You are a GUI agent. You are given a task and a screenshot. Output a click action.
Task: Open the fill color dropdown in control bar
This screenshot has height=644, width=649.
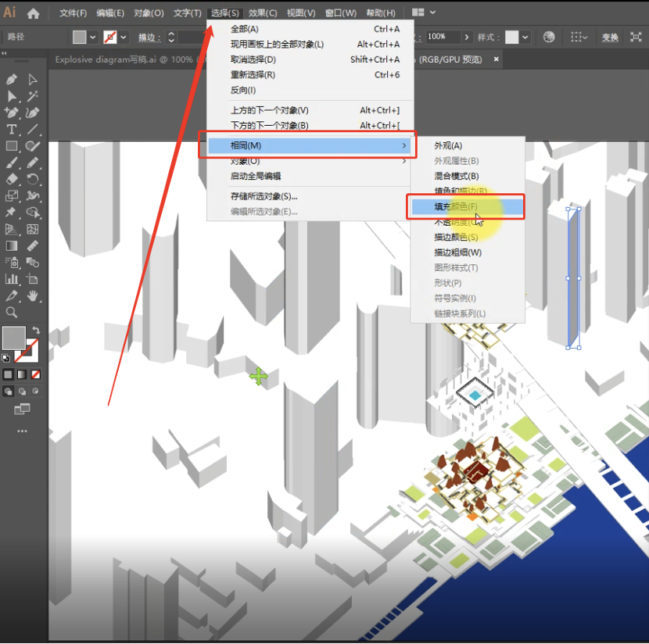93,38
